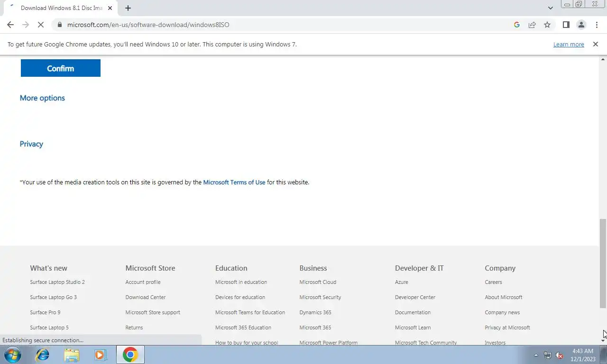Open muted volume tray icon
Screen dimensions: 607x364
(559, 355)
